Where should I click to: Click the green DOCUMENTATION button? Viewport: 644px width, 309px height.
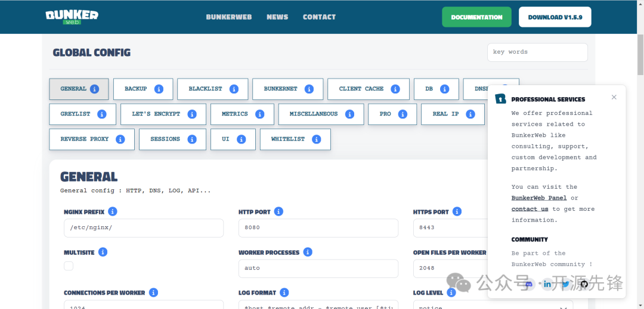click(x=476, y=17)
